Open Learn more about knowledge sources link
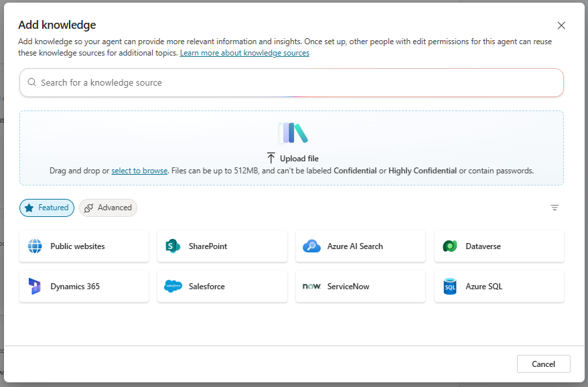Image resolution: width=588 pixels, height=387 pixels. pos(244,53)
